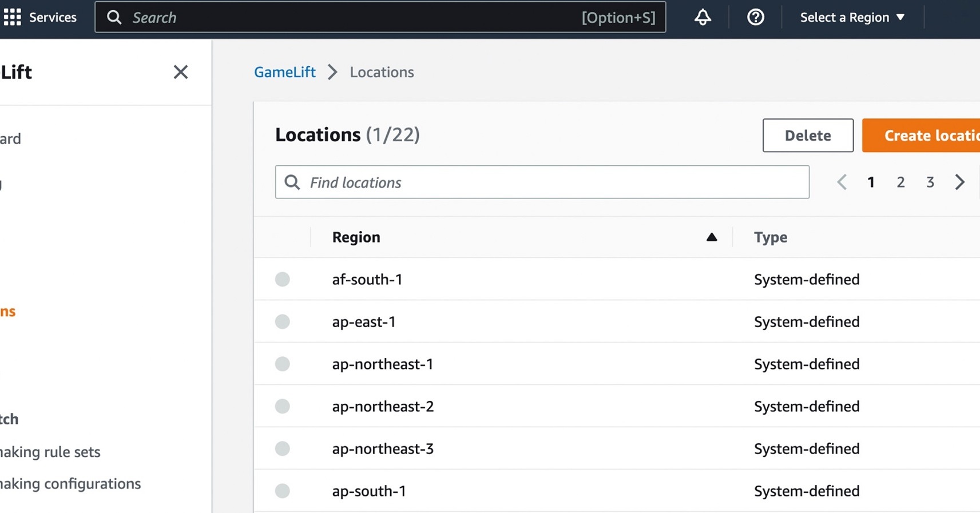Select the ap-northeast-3 radio button
This screenshot has height=513, width=980.
pos(283,448)
